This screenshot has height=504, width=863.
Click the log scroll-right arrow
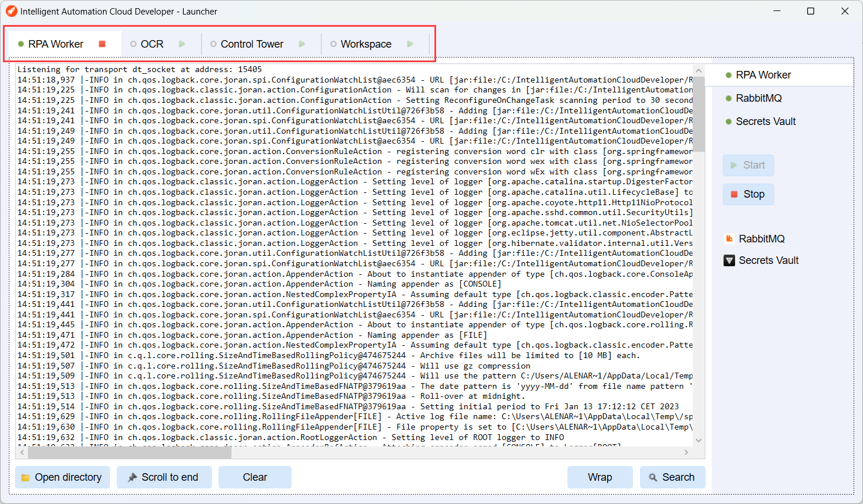tap(686, 452)
